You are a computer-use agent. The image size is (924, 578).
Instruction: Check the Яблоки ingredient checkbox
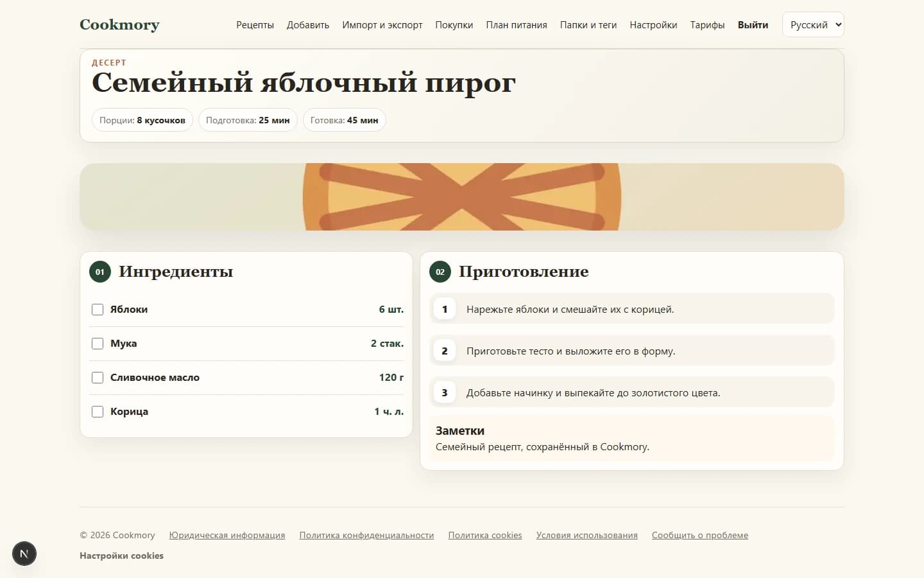point(98,310)
